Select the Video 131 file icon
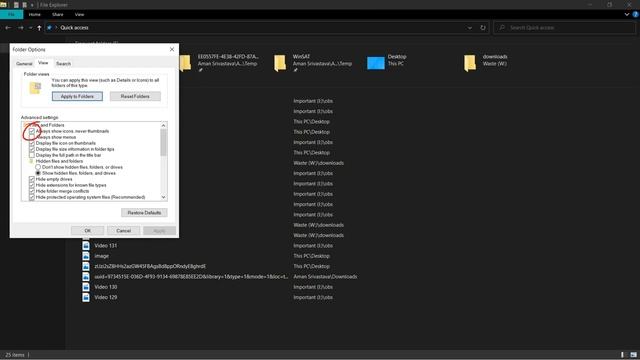640x360 pixels. point(86,246)
